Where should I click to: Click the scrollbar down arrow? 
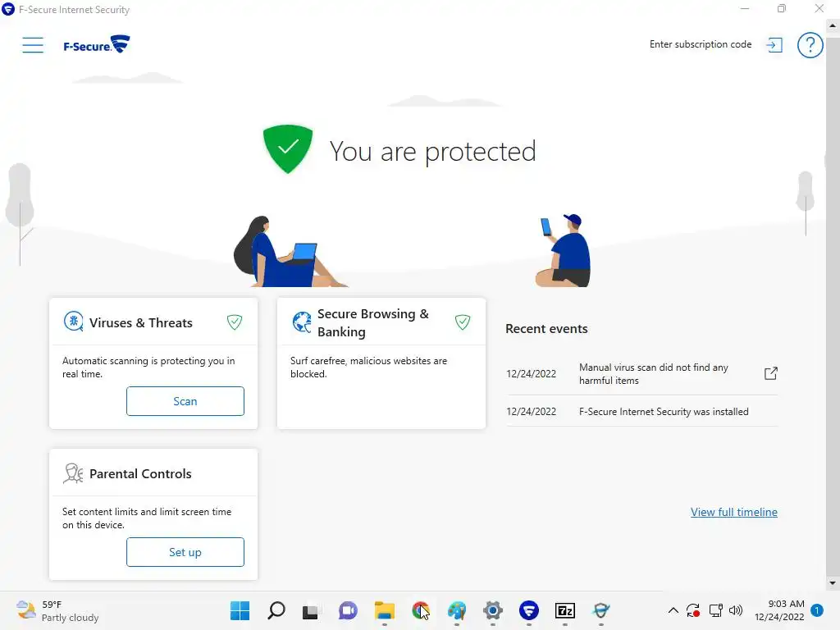(x=832, y=583)
